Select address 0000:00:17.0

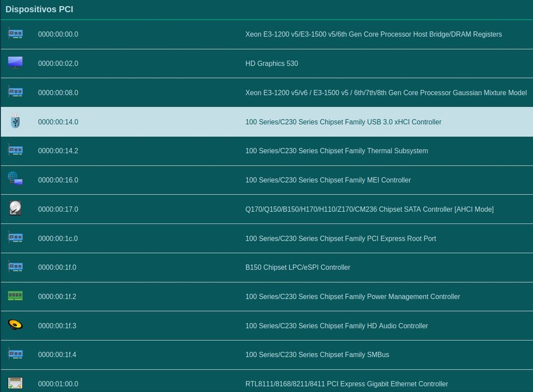tap(58, 209)
